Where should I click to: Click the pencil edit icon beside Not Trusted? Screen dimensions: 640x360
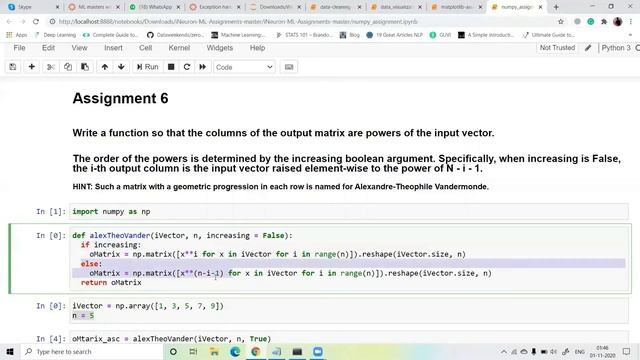click(x=588, y=48)
